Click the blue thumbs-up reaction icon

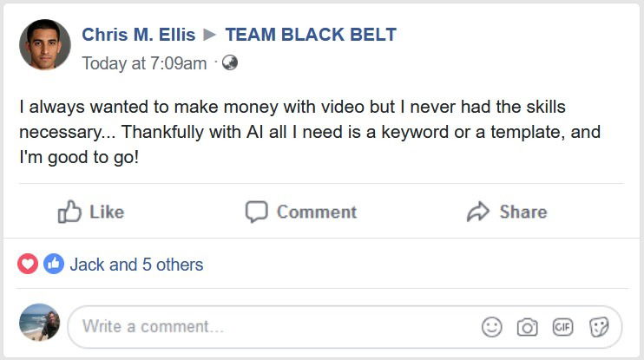coord(54,264)
